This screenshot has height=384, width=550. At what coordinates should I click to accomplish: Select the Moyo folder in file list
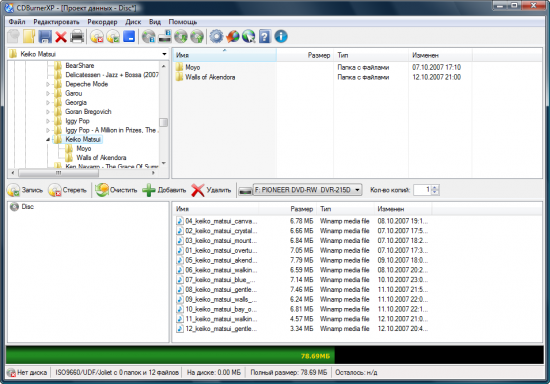(x=193, y=67)
